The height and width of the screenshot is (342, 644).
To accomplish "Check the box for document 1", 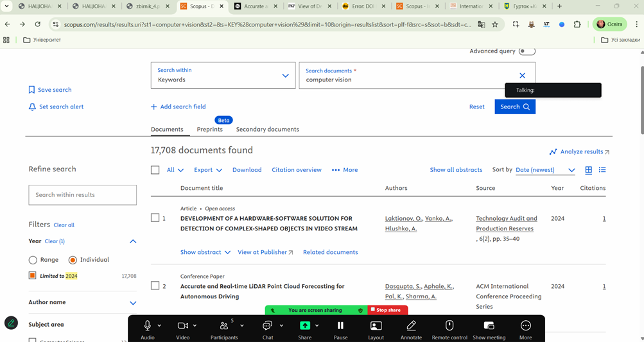I will [155, 218].
